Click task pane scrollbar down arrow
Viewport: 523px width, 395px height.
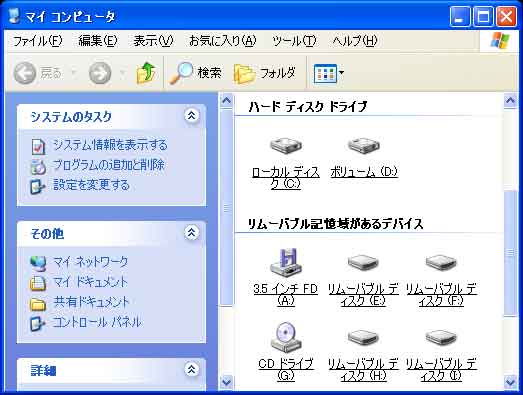pos(226,382)
